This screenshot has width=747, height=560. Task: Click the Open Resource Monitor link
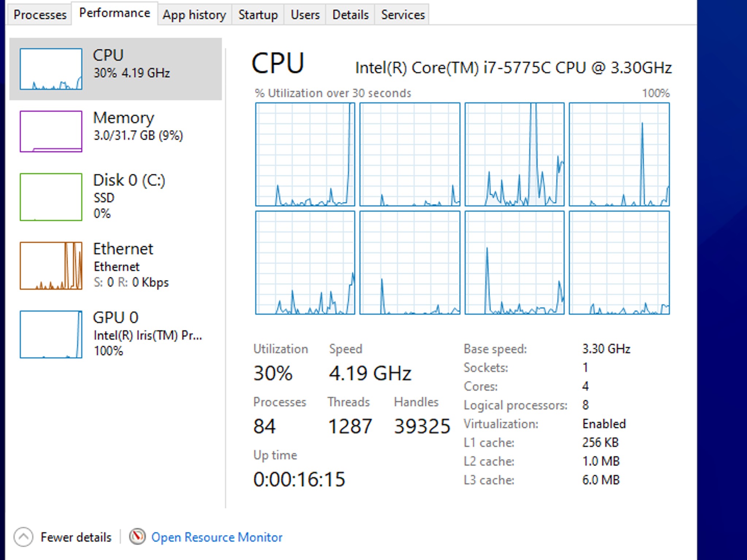217,537
